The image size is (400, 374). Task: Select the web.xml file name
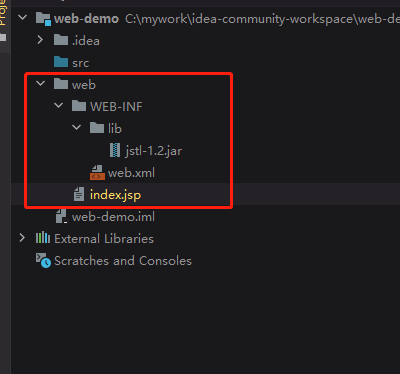click(131, 173)
